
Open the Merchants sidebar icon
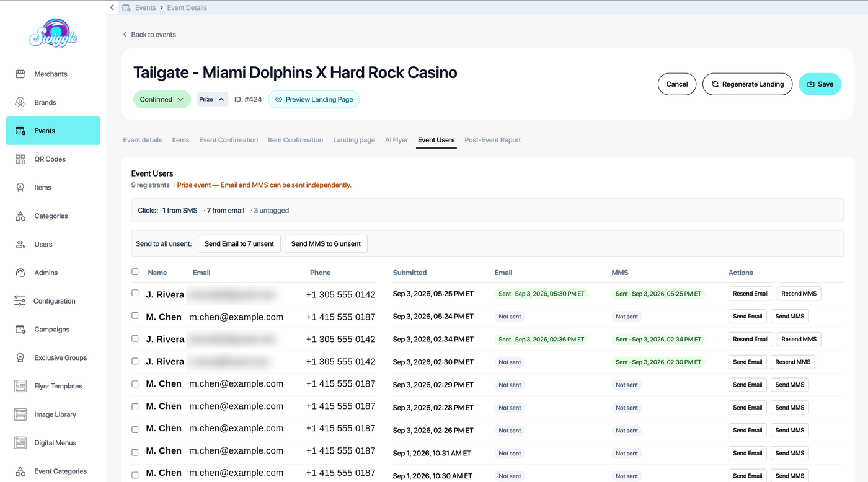[x=20, y=74]
